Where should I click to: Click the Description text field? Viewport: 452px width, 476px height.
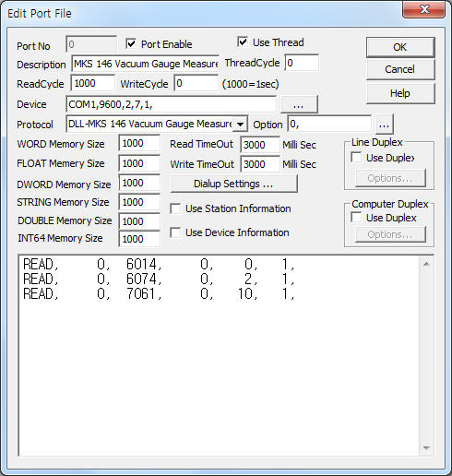click(x=145, y=64)
